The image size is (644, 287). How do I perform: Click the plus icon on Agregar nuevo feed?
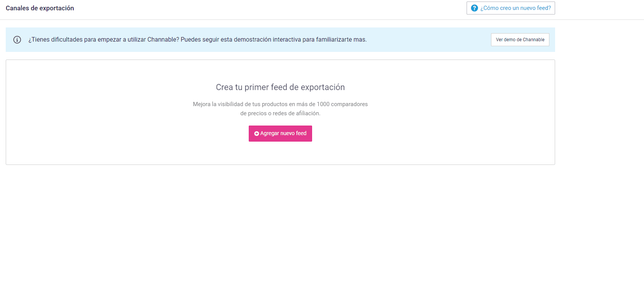click(x=257, y=134)
